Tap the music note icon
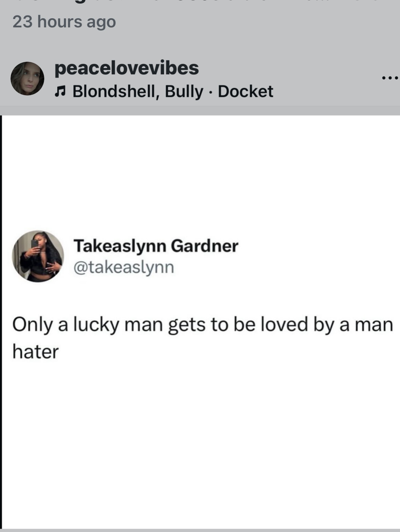This screenshot has width=400, height=532. tap(60, 91)
